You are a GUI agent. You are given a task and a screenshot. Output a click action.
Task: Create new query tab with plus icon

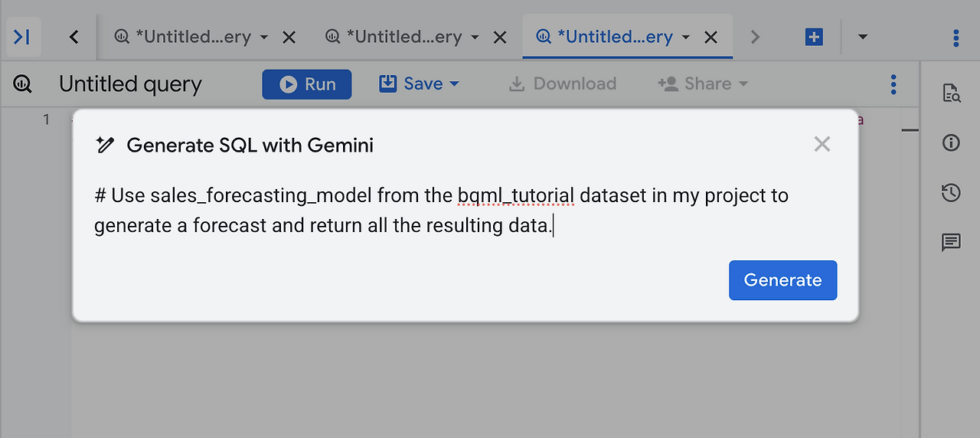814,37
